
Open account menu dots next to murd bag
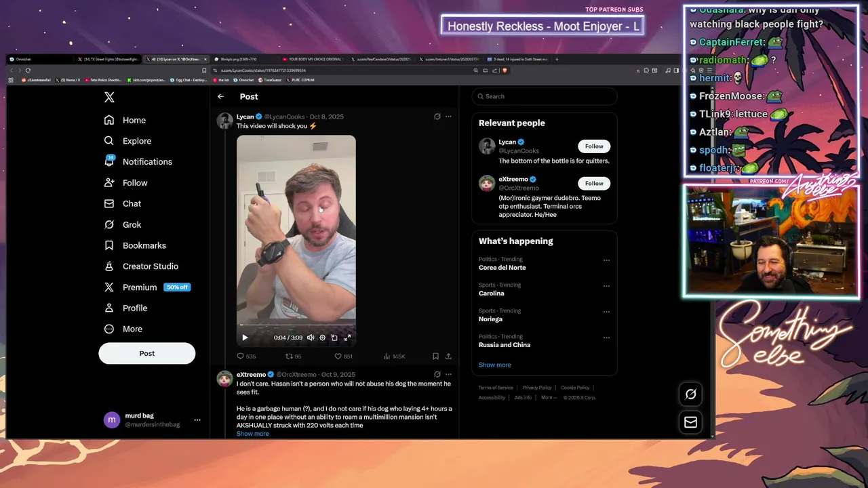pyautogui.click(x=197, y=420)
